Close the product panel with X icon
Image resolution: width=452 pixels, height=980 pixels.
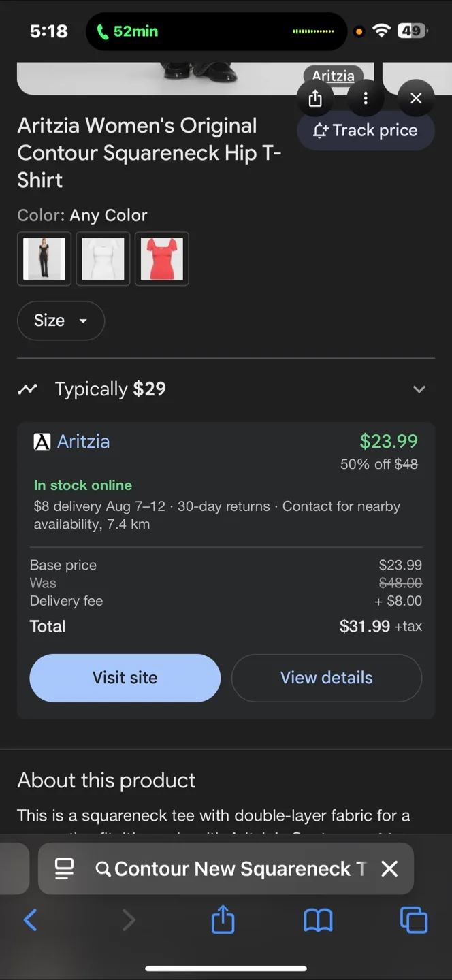[416, 99]
